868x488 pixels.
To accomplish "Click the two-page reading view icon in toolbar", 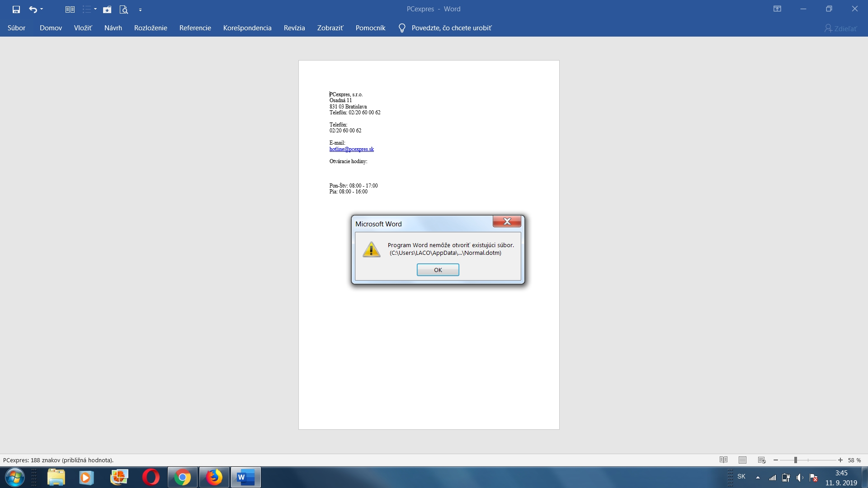I will (x=70, y=9).
